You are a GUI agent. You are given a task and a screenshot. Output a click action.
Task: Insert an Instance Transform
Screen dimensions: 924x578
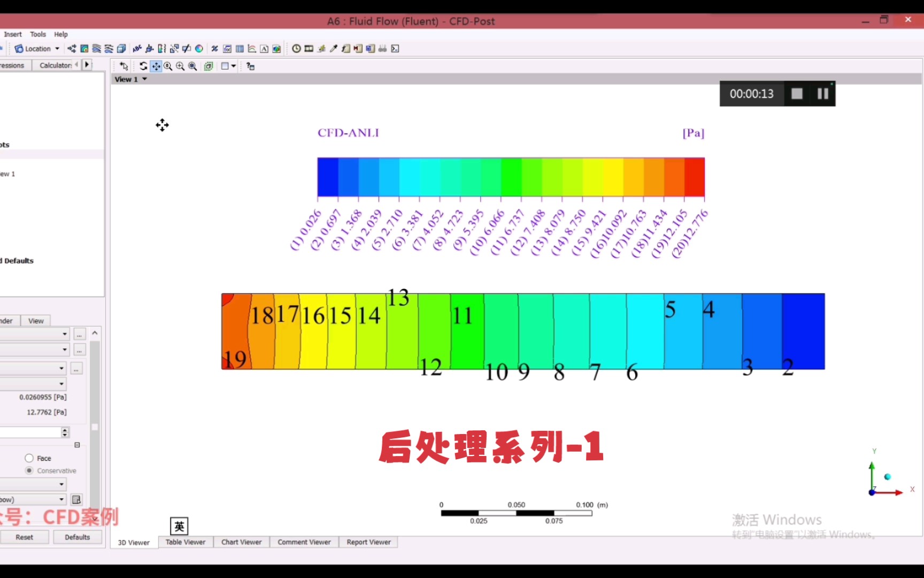[x=174, y=49]
